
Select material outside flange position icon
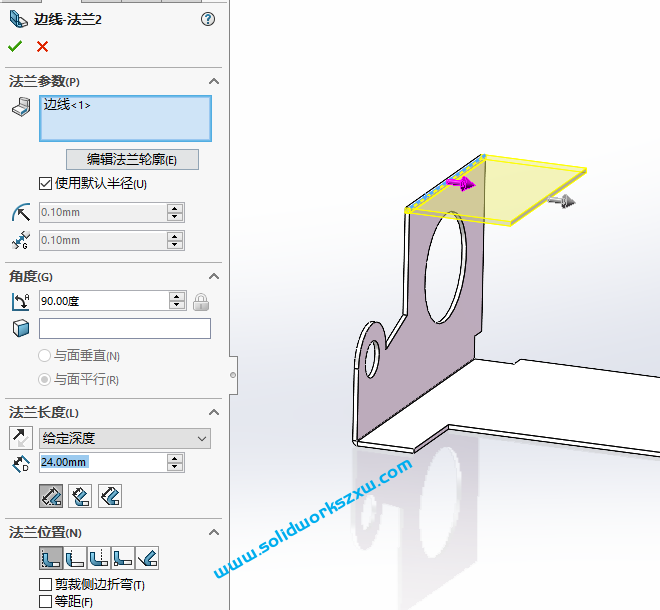(x=75, y=558)
